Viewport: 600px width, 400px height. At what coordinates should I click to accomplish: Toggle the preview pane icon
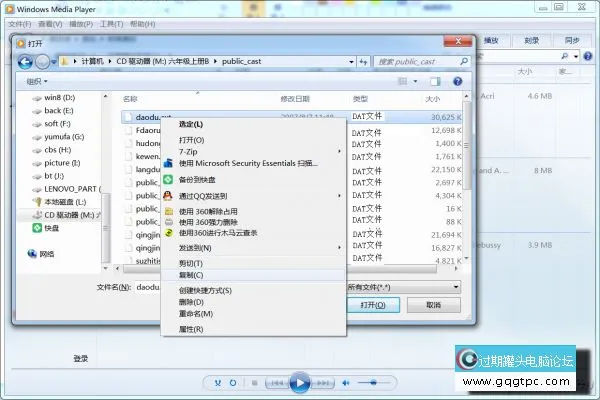[435, 81]
